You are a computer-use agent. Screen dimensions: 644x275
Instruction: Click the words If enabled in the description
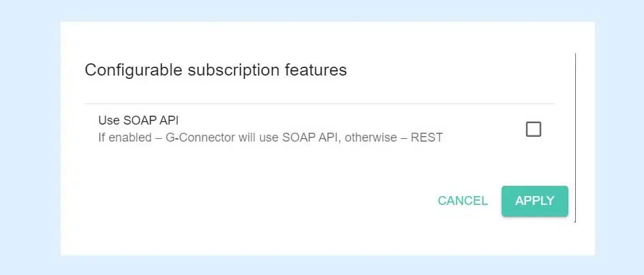coord(122,137)
